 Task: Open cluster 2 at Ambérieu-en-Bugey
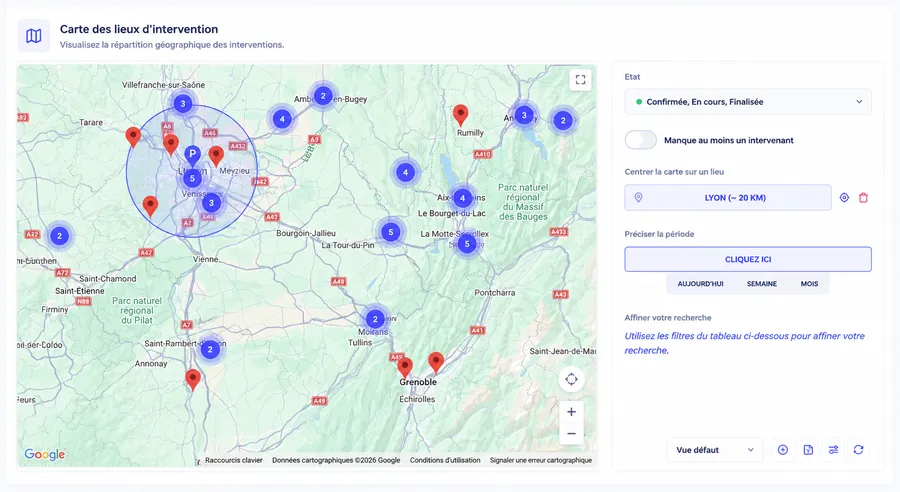point(323,96)
